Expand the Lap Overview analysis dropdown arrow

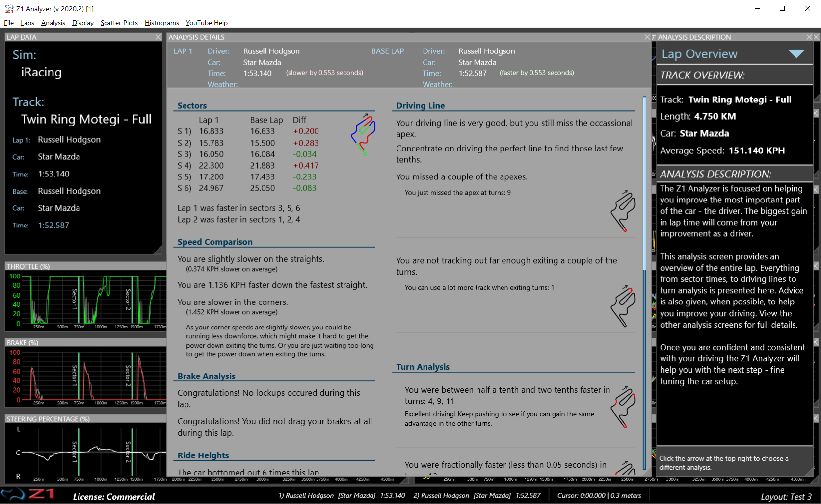tap(796, 54)
